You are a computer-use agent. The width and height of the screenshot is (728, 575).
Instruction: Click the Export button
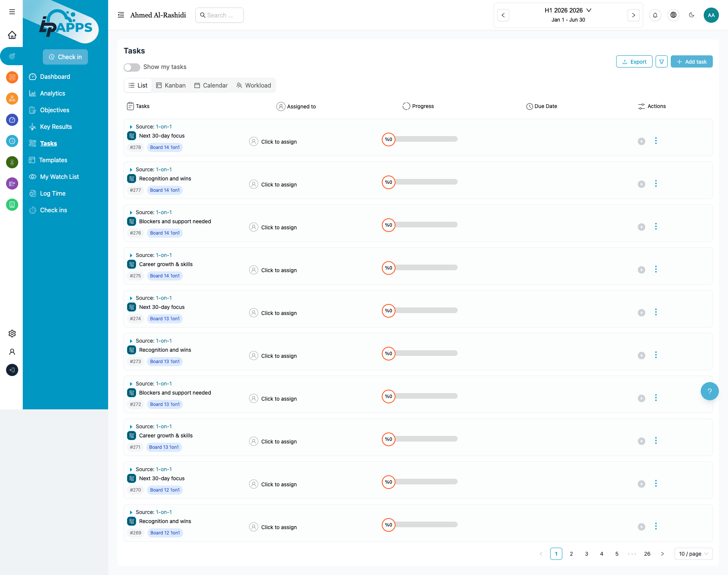634,61
